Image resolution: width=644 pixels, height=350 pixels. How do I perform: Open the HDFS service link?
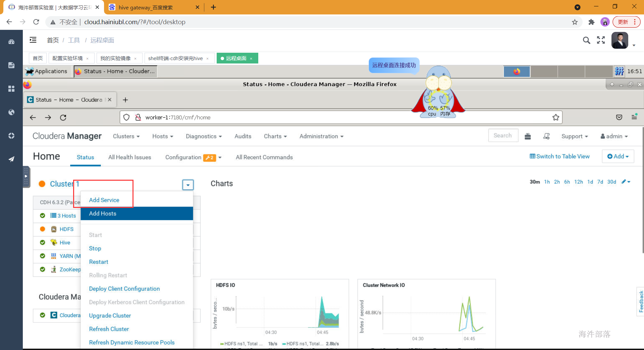(66, 229)
